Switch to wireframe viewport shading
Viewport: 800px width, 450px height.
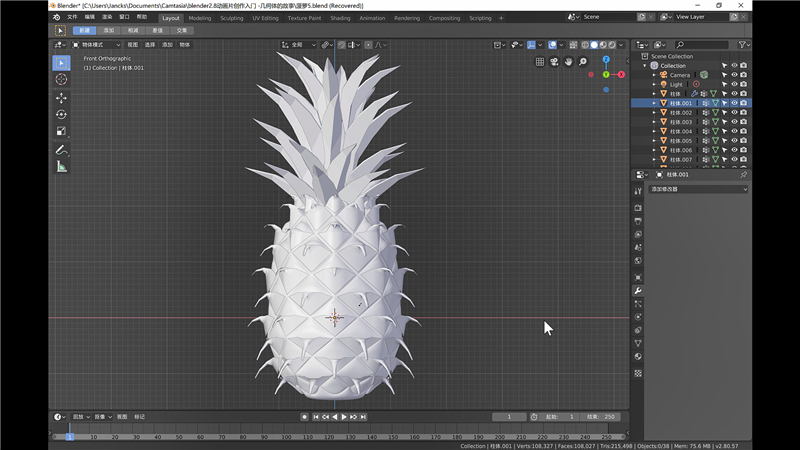(x=585, y=45)
